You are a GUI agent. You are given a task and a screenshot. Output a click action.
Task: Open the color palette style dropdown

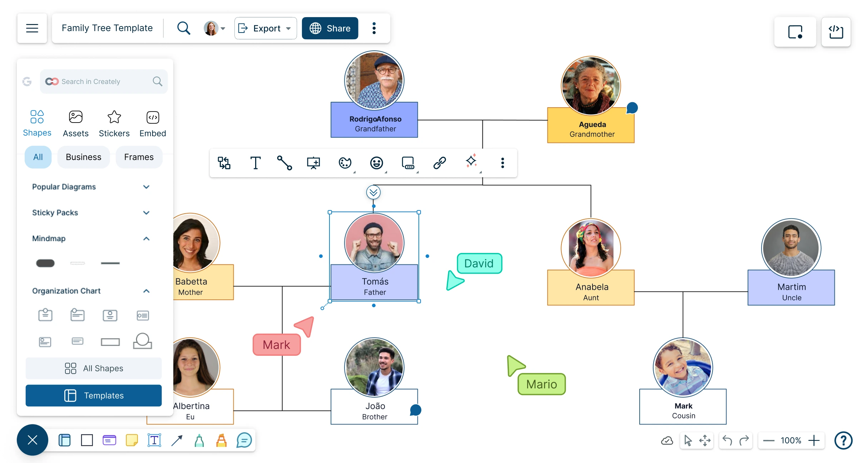346,163
